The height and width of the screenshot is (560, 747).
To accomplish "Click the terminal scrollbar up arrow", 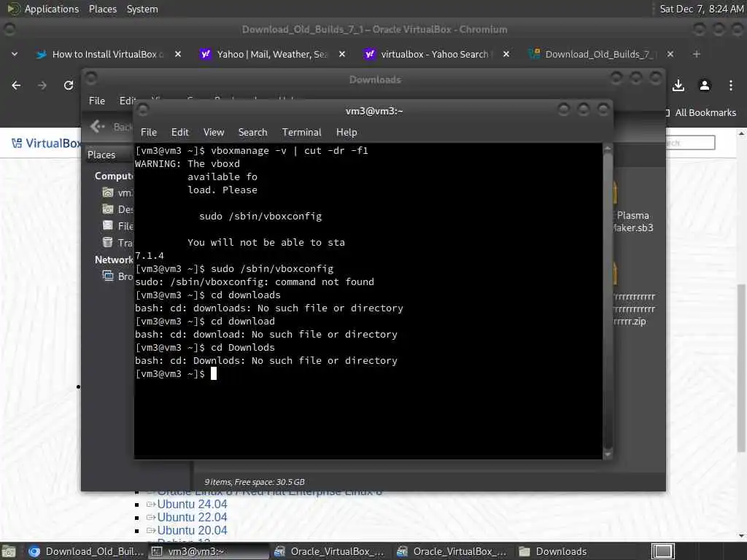I will [x=608, y=149].
